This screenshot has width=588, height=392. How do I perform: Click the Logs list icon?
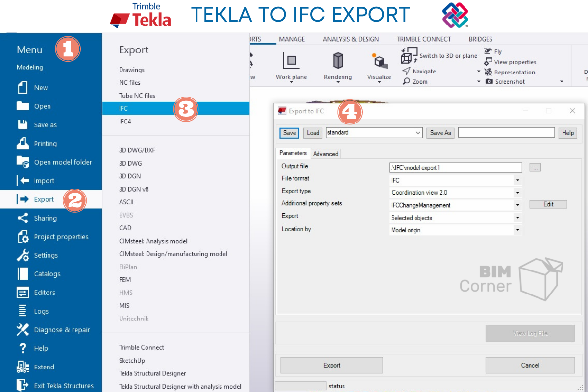pos(23,311)
